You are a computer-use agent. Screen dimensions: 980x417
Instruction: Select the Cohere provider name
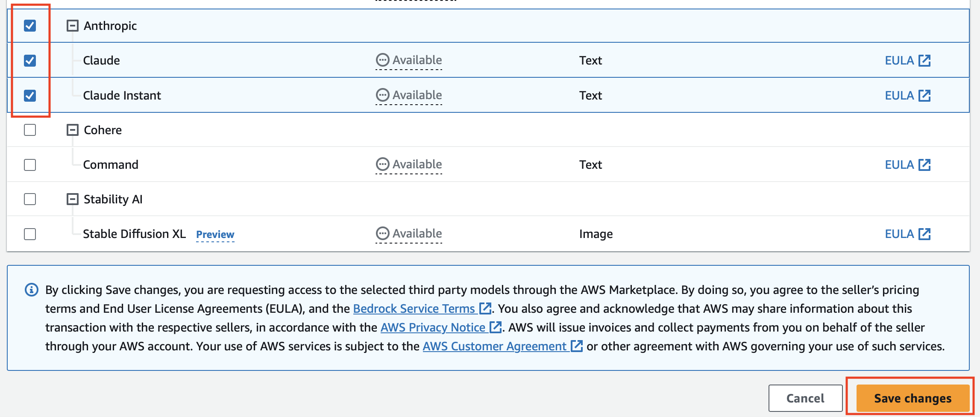point(103,130)
